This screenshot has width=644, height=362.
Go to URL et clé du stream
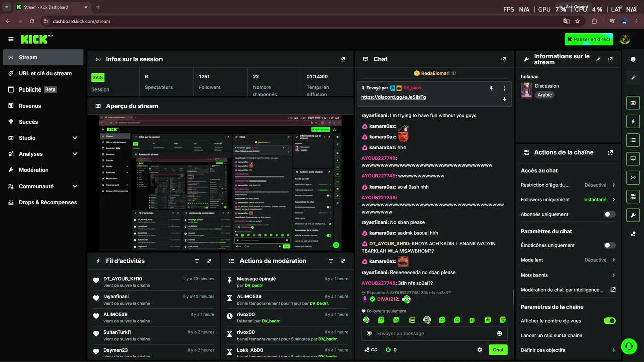click(43, 73)
